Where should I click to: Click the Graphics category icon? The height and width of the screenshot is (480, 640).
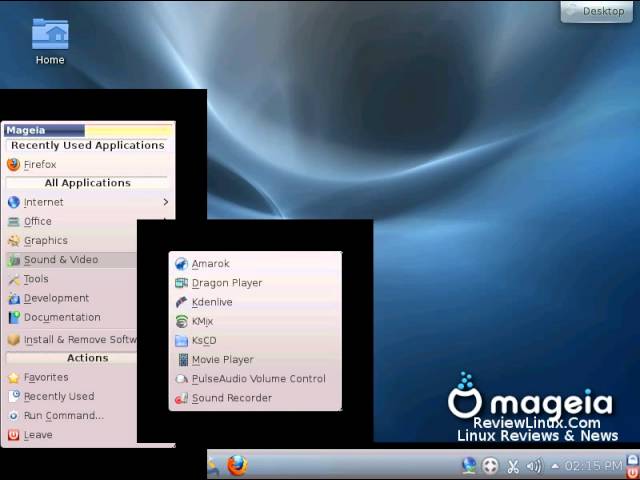click(13, 240)
